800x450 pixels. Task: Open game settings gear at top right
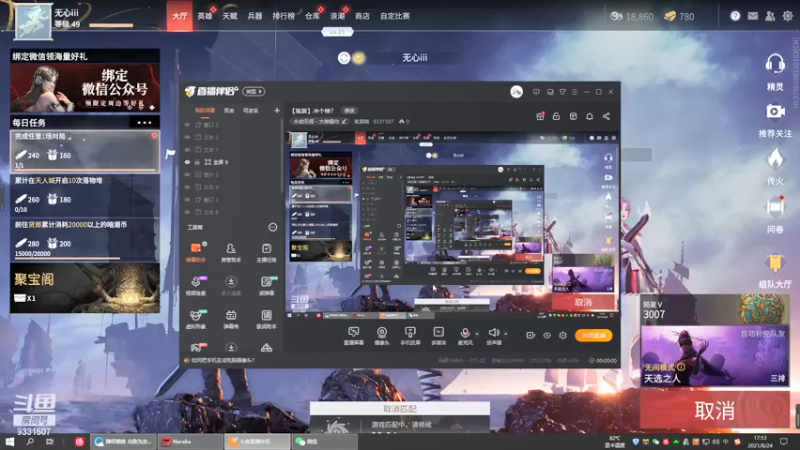(788, 16)
